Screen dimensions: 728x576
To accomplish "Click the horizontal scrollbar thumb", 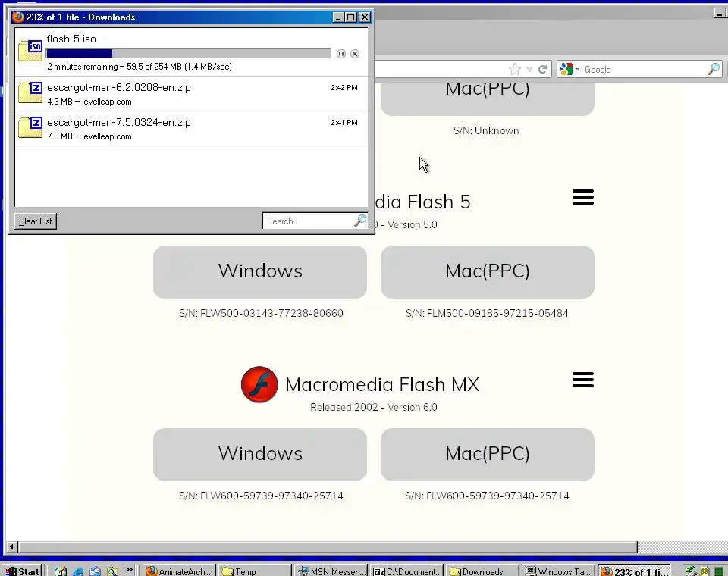I will [328, 546].
